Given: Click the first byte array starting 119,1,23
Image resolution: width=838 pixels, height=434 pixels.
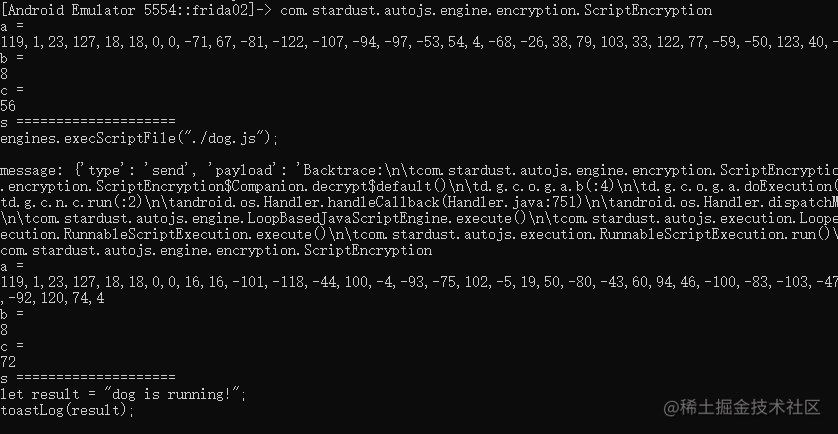Looking at the screenshot, I should [x=419, y=42].
